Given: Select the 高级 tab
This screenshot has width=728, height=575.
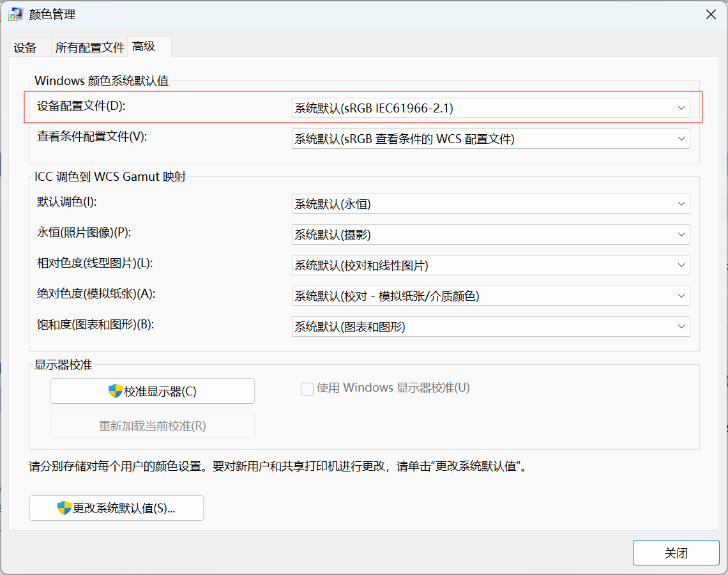Looking at the screenshot, I should click(149, 47).
